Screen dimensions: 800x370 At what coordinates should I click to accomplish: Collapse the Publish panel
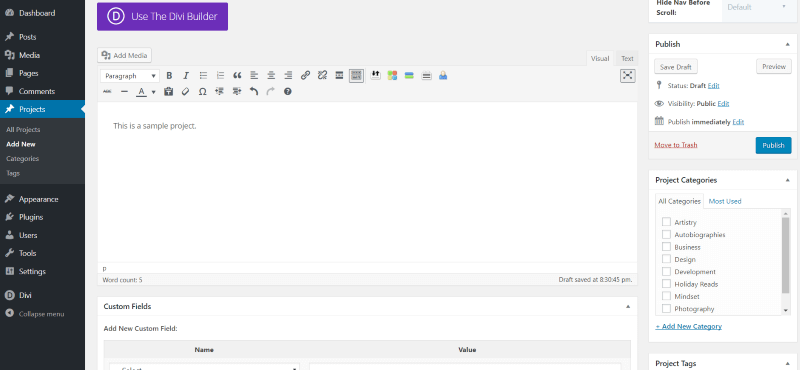[788, 44]
